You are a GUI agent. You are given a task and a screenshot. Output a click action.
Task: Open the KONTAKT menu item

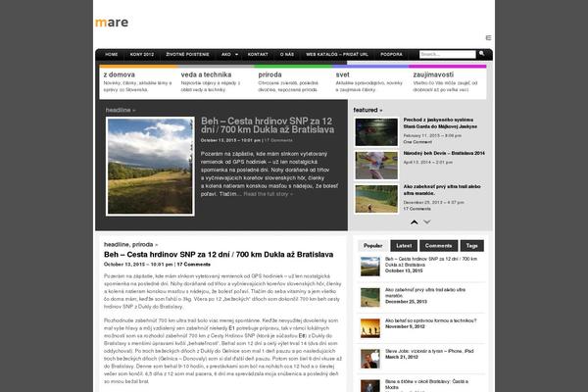pos(258,55)
